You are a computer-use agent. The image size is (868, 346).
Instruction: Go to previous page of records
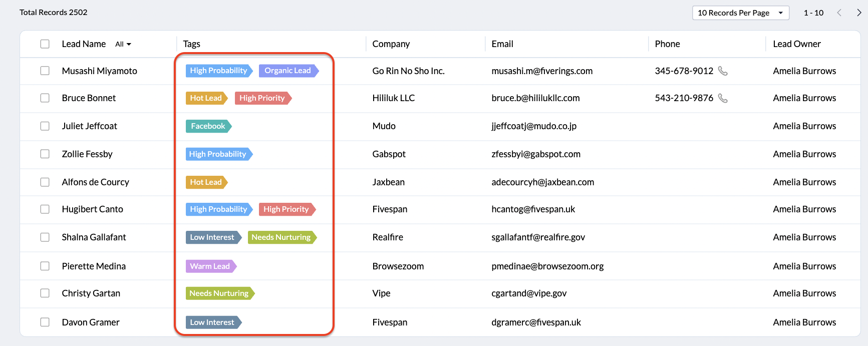(x=839, y=13)
